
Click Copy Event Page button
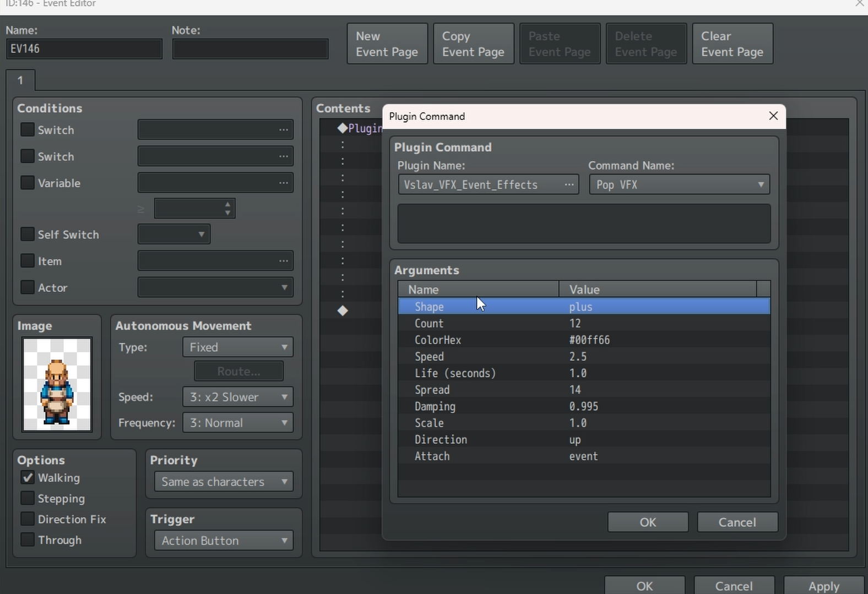tap(474, 43)
